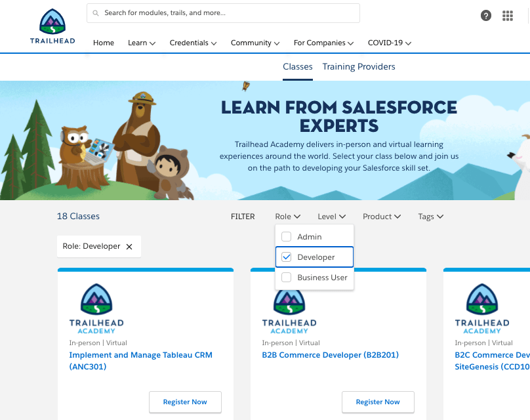Click the Learn From Salesforce Experts heading
The height and width of the screenshot is (420, 530).
pos(339,116)
